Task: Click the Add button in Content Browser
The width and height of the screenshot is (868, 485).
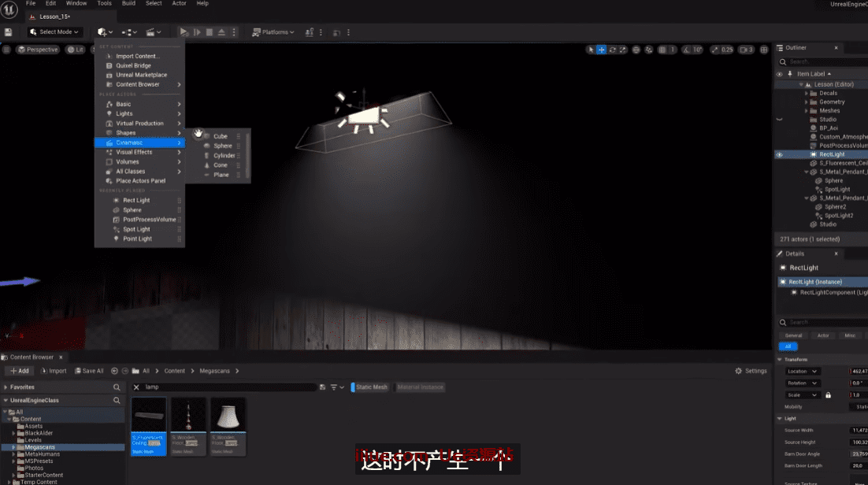Action: 20,371
